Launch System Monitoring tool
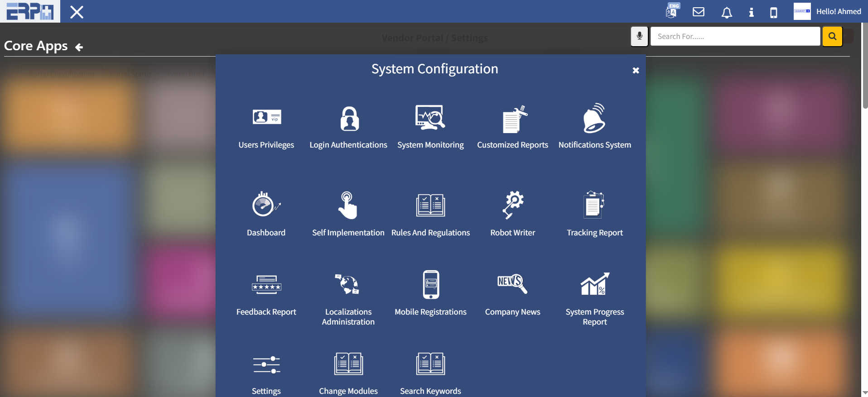 click(430, 118)
